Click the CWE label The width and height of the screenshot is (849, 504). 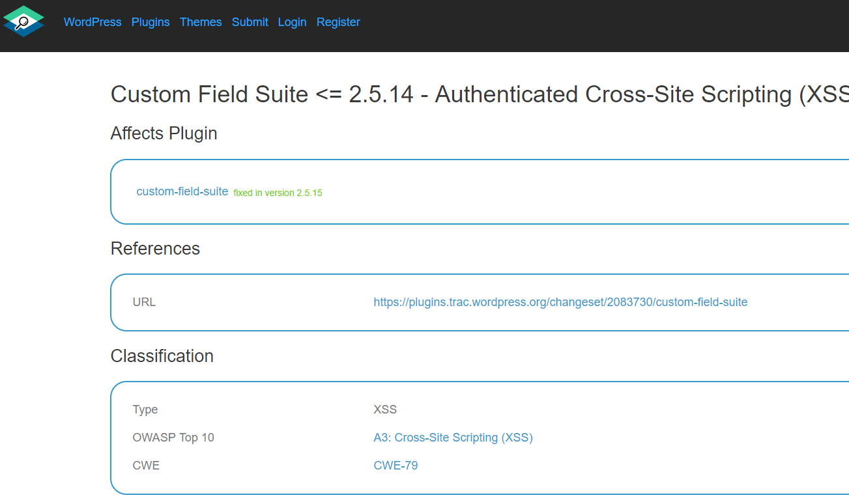[146, 466]
